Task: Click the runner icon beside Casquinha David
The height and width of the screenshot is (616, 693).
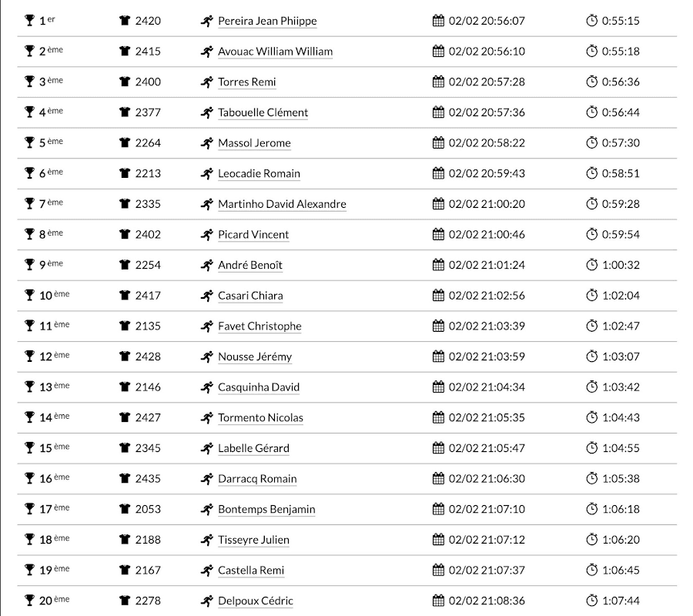Action: click(x=206, y=387)
